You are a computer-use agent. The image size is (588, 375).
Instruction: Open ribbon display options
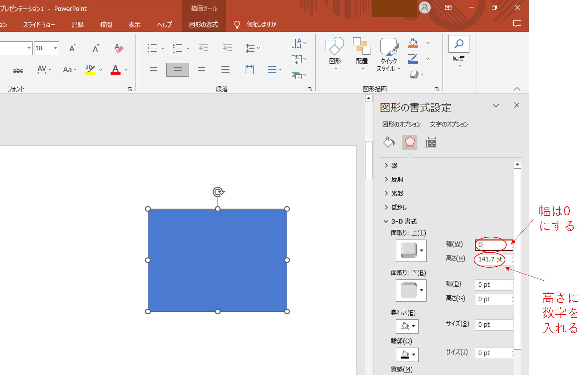[x=448, y=8]
